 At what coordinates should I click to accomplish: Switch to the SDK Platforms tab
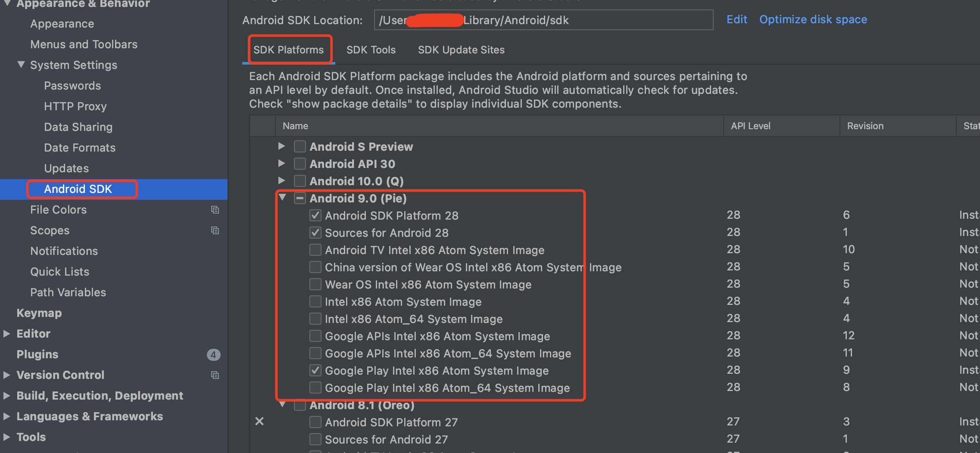pyautogui.click(x=288, y=50)
